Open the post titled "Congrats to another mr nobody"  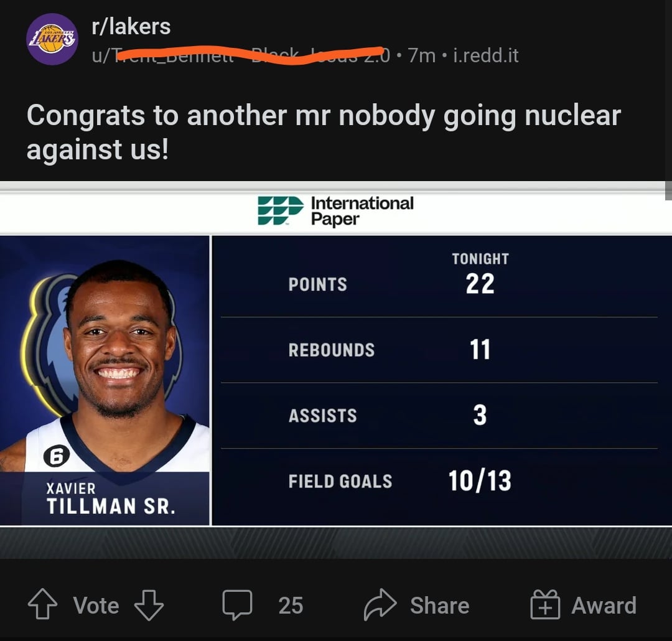[324, 133]
